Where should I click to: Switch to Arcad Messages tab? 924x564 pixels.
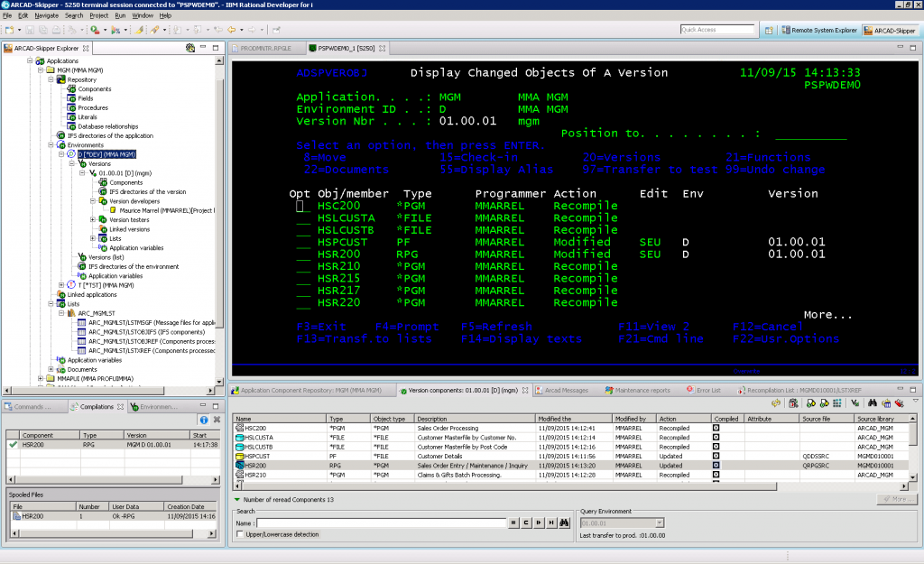(566, 390)
